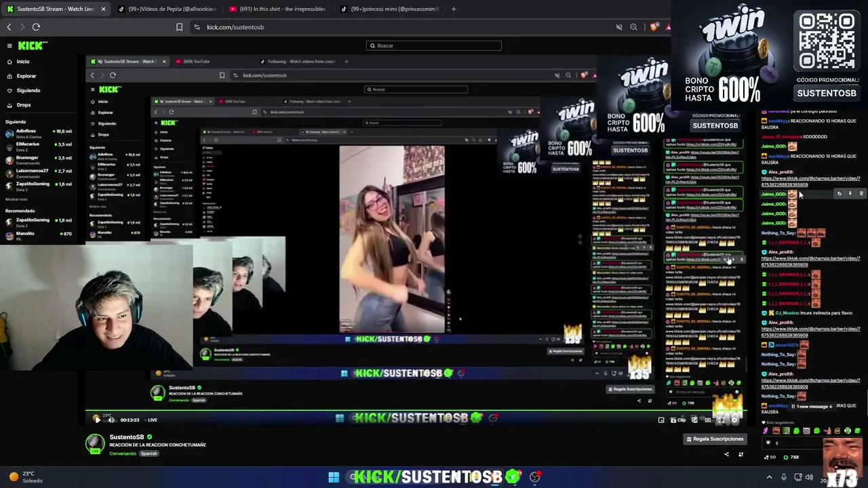Click the SustentoSB channel avatar below the player

pos(95,444)
